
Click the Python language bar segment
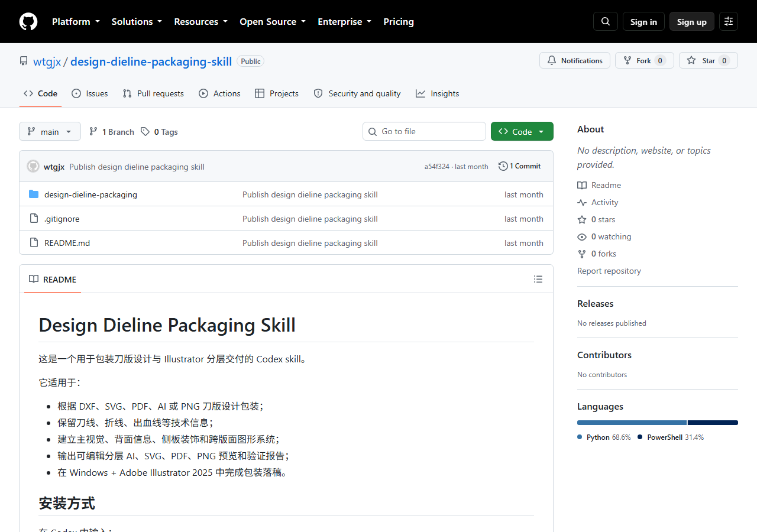[x=632, y=423]
